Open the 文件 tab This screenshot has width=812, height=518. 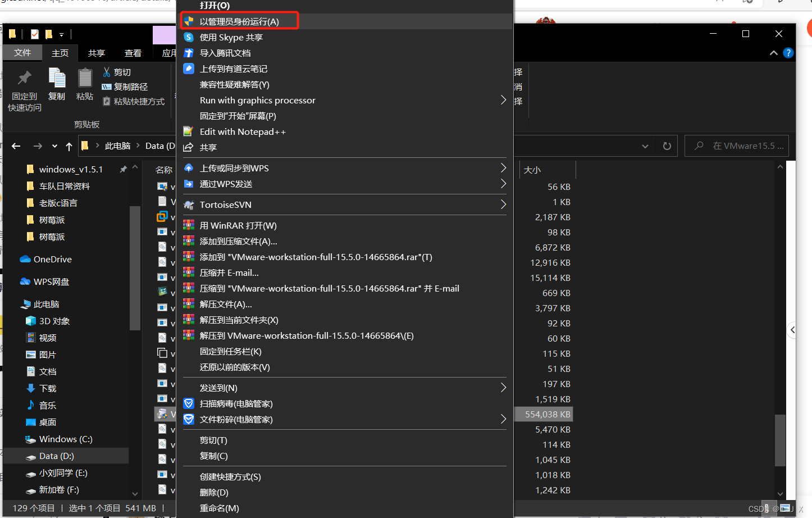click(x=22, y=53)
